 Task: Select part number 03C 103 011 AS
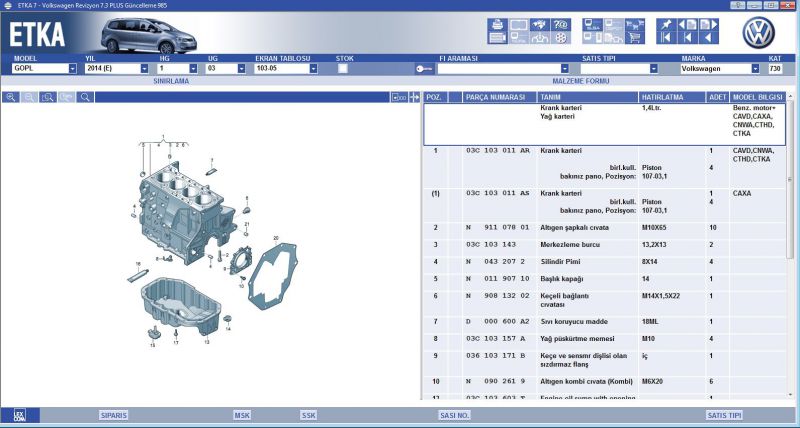(x=497, y=193)
